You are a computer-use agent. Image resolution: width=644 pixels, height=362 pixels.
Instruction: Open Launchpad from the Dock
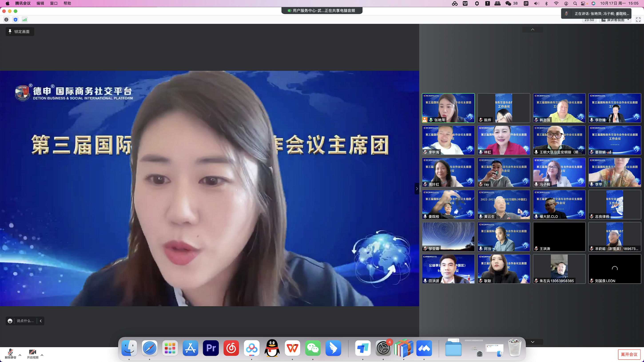(170, 348)
